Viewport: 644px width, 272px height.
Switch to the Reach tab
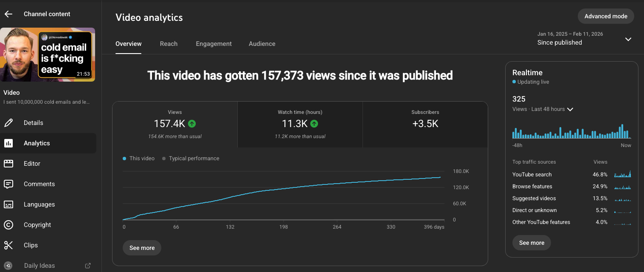pyautogui.click(x=169, y=43)
